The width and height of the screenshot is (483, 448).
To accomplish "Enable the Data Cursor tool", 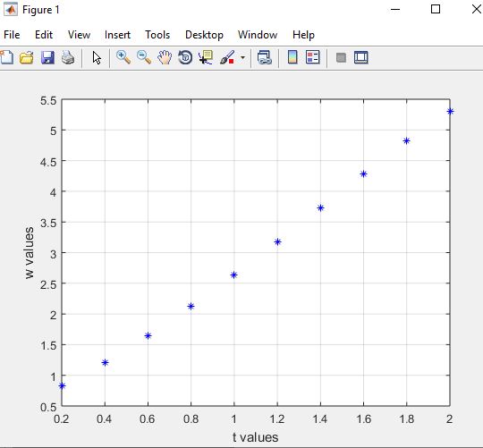I will 206,57.
